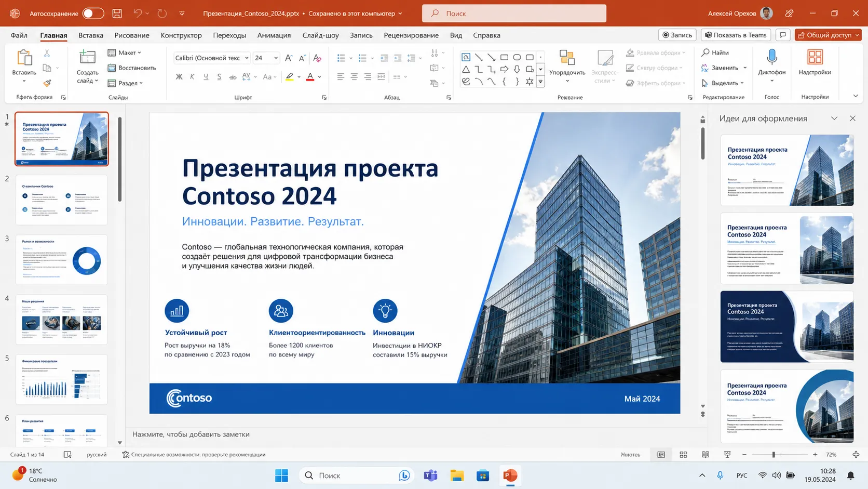Toggle text shadow S formatting
Screen dimensions: 868x489
[x=220, y=77]
